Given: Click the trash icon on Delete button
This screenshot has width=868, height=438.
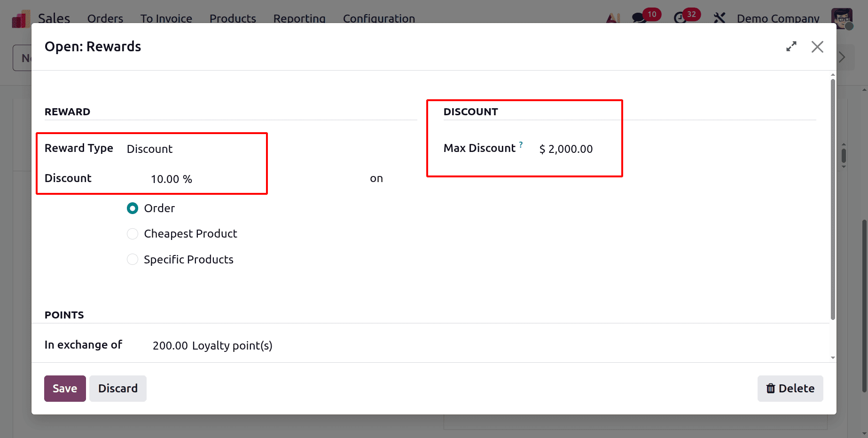Looking at the screenshot, I should pyautogui.click(x=771, y=388).
